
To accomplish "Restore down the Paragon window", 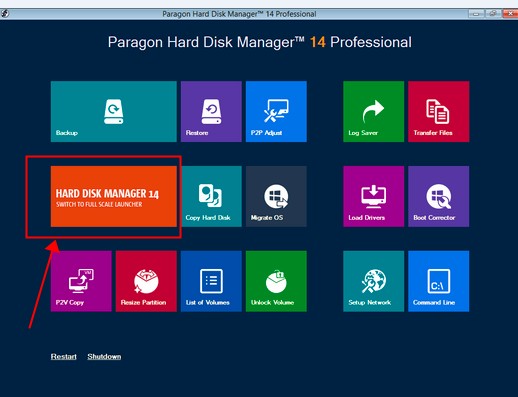I will coord(493,14).
